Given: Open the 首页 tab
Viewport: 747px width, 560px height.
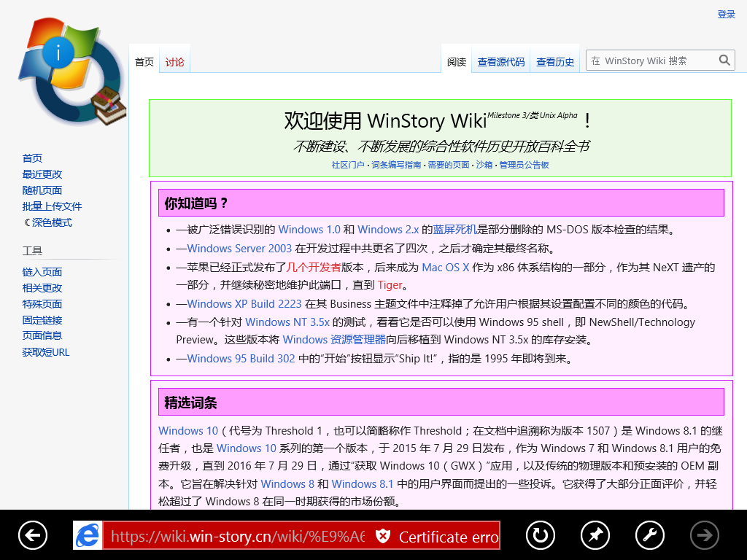Looking at the screenshot, I should 144,62.
